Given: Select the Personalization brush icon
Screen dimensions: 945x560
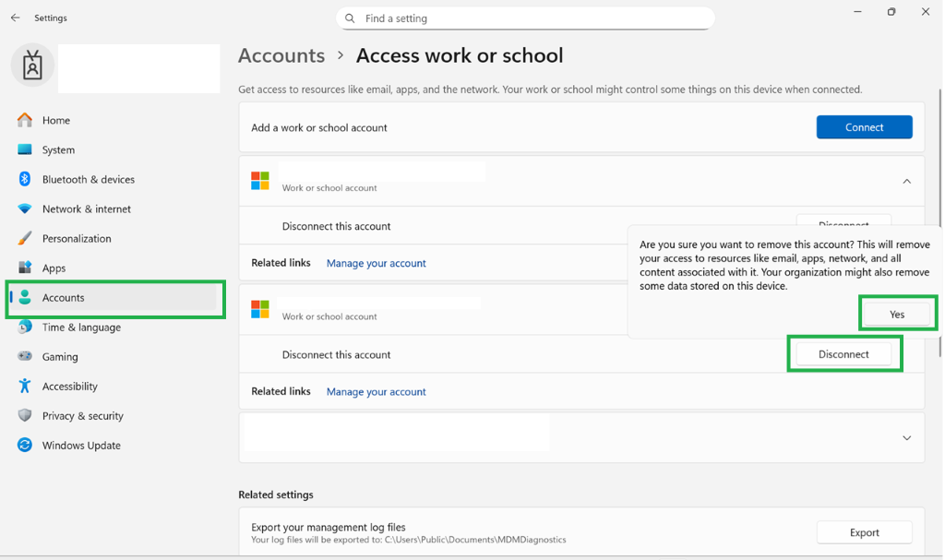Looking at the screenshot, I should click(23, 238).
